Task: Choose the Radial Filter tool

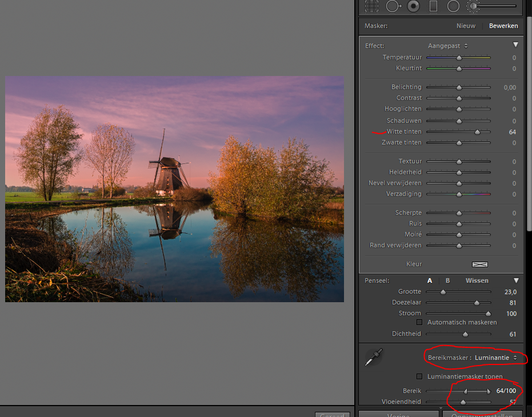Action: (x=453, y=6)
